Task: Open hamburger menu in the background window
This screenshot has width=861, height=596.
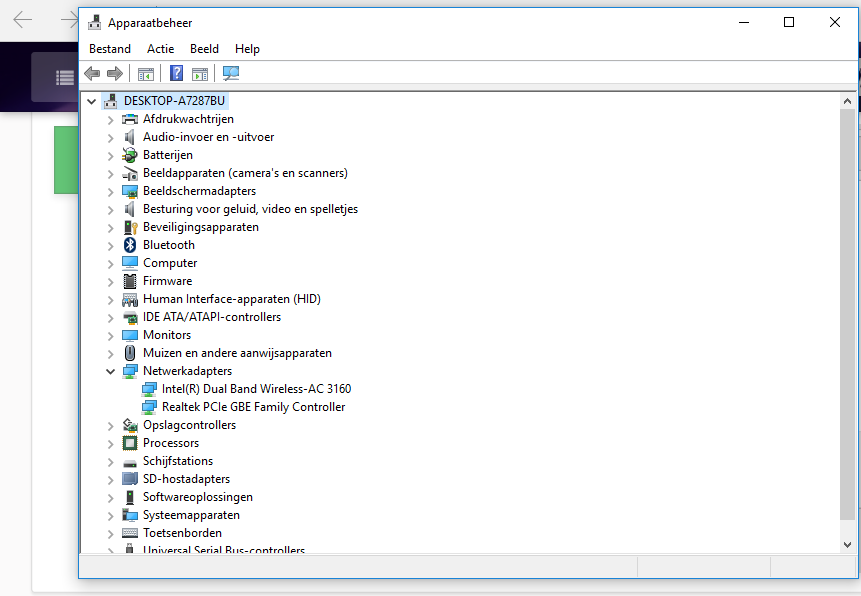Action: (x=65, y=78)
